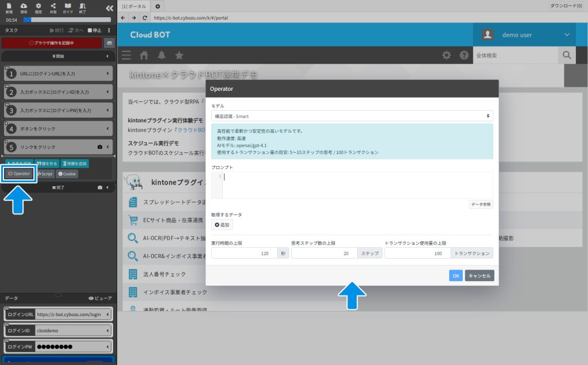Expand step 3 login PW chevron
The height and width of the screenshot is (365, 588).
point(107,110)
